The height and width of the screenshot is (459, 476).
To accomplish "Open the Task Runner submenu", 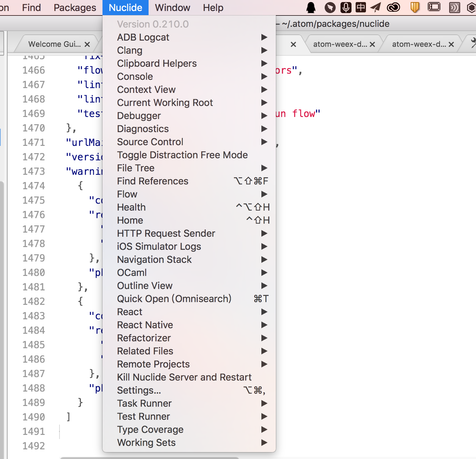I will pos(189,403).
